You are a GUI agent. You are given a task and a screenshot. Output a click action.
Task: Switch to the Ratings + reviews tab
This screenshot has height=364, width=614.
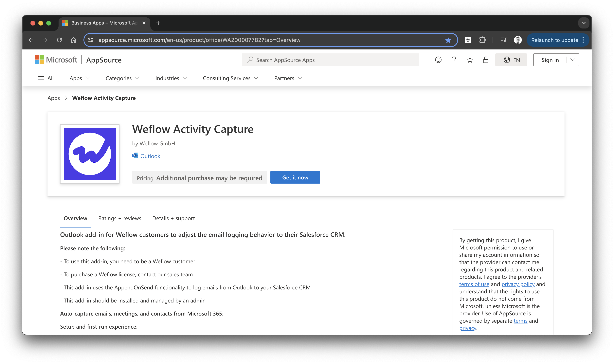pos(120,218)
